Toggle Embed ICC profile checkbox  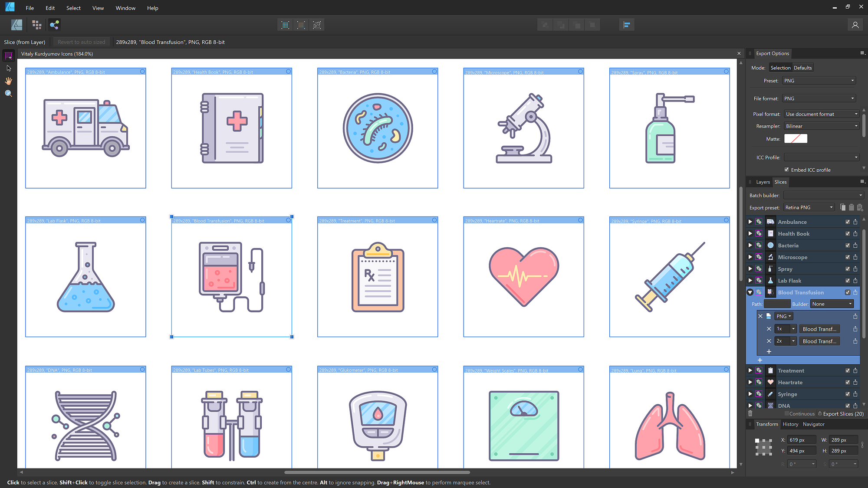tap(786, 170)
